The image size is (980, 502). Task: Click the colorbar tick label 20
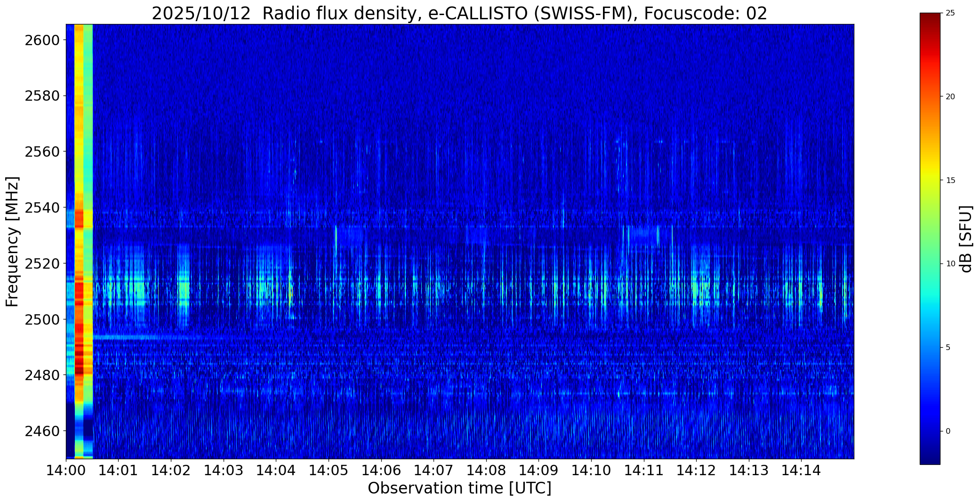pos(950,96)
